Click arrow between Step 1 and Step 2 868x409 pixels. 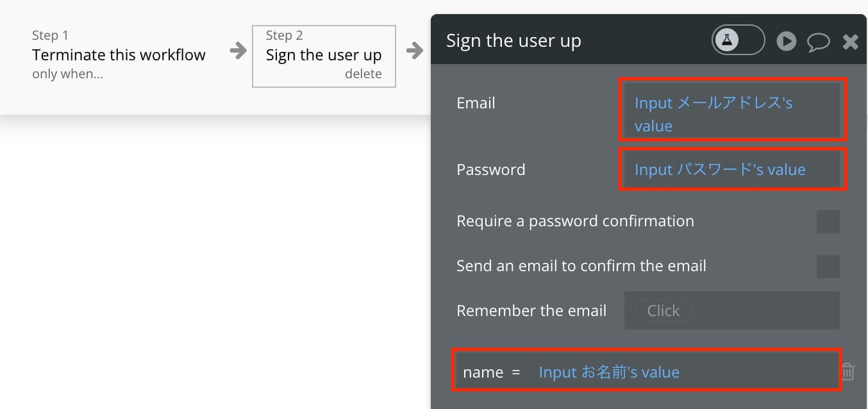click(238, 50)
